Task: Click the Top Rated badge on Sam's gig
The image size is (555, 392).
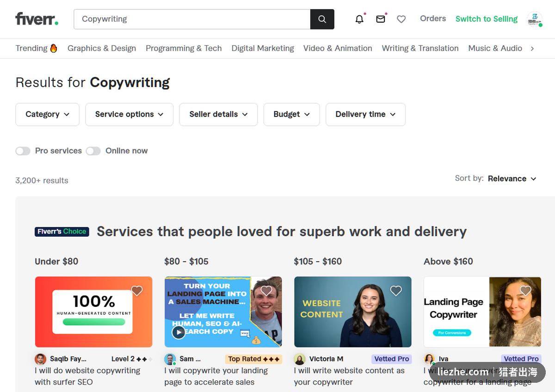Action: (253, 359)
